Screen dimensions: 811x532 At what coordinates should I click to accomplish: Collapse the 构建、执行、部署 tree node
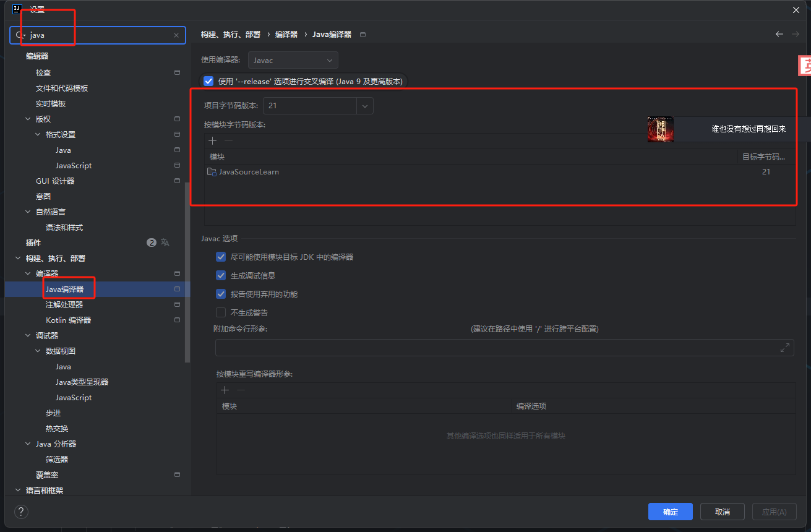[18, 258]
